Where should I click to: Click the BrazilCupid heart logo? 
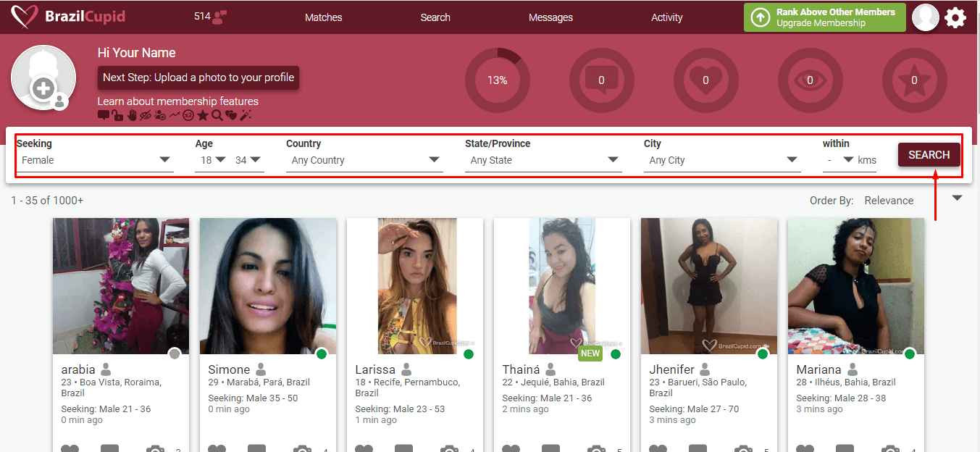click(x=25, y=17)
